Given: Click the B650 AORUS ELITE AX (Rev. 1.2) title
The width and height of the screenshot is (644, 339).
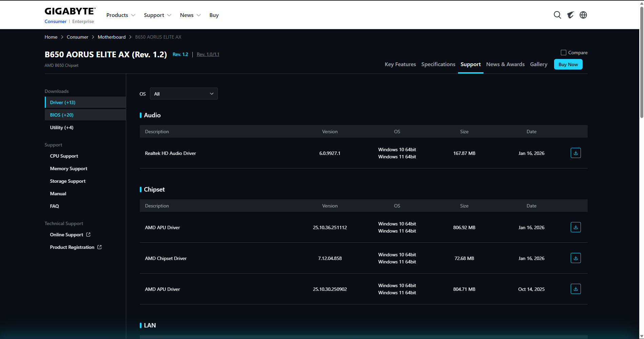Looking at the screenshot, I should coord(106,55).
